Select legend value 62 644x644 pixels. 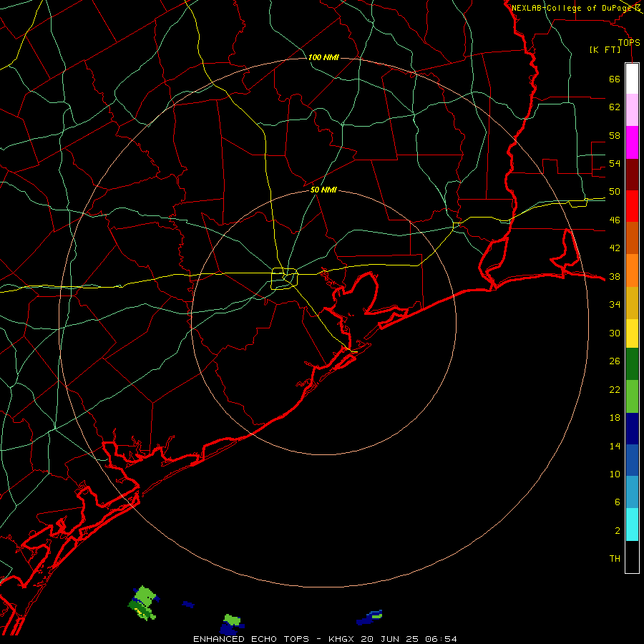[x=615, y=107]
